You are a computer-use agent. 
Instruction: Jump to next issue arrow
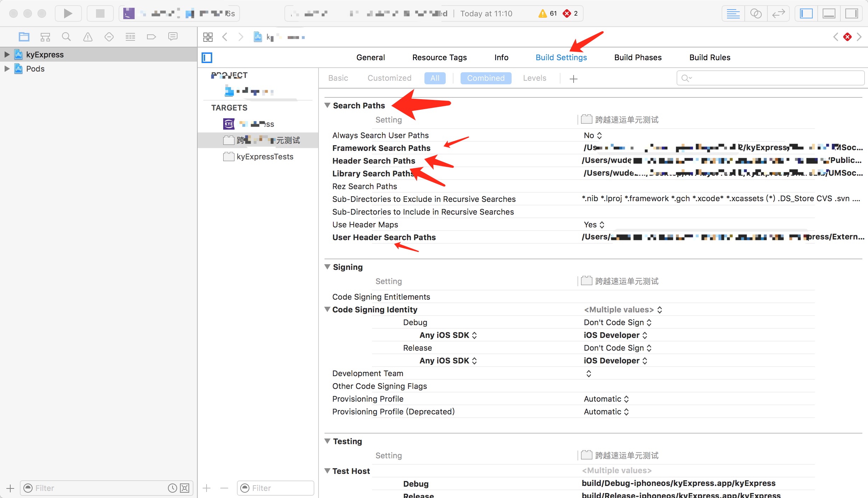(859, 37)
